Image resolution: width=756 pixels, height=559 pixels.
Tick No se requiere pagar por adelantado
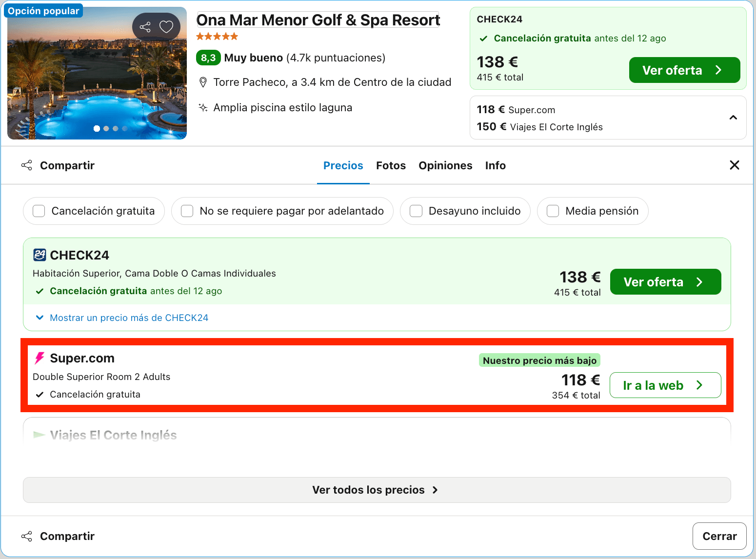coord(187,211)
